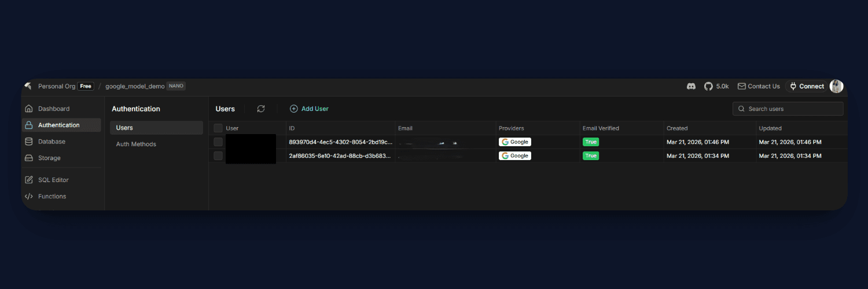The width and height of the screenshot is (868, 289).
Task: Select the Users tab under Authentication
Action: coord(124,128)
